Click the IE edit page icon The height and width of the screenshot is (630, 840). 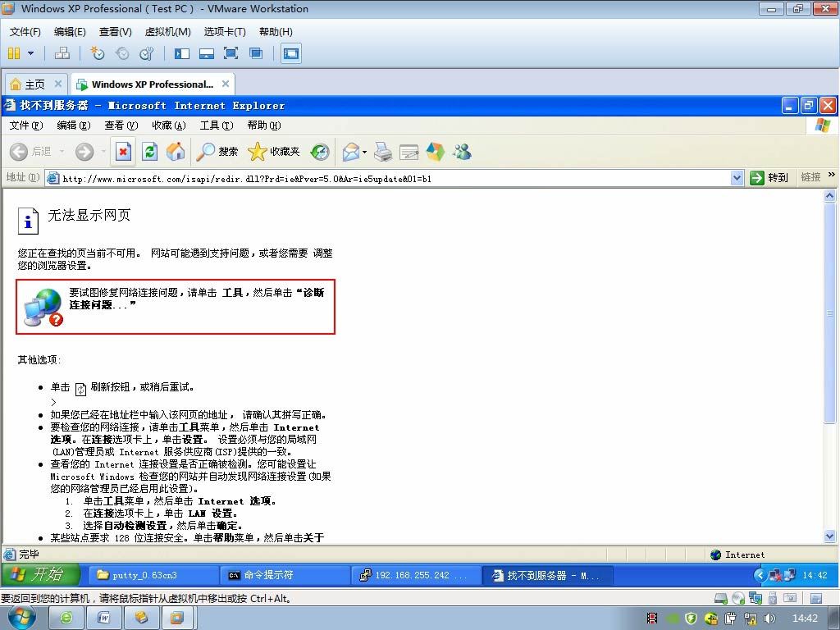[x=409, y=152]
